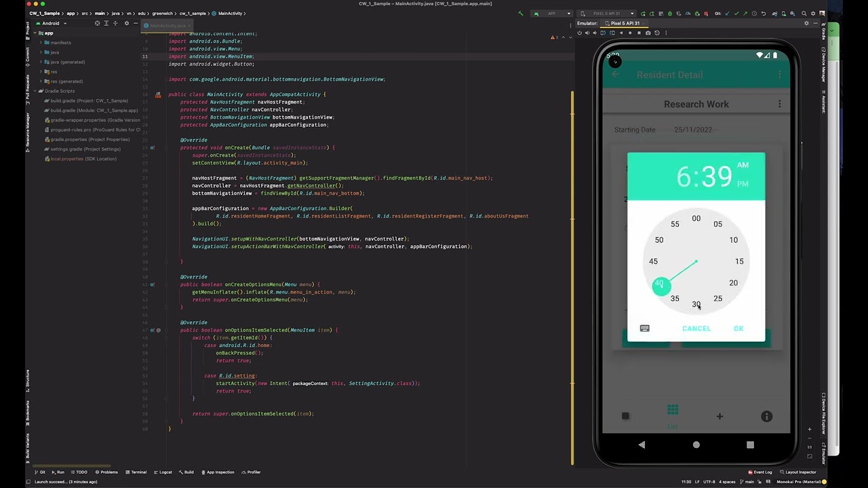This screenshot has width=868, height=488.
Task: Select minute 00 on the clock dial
Action: [x=696, y=218]
